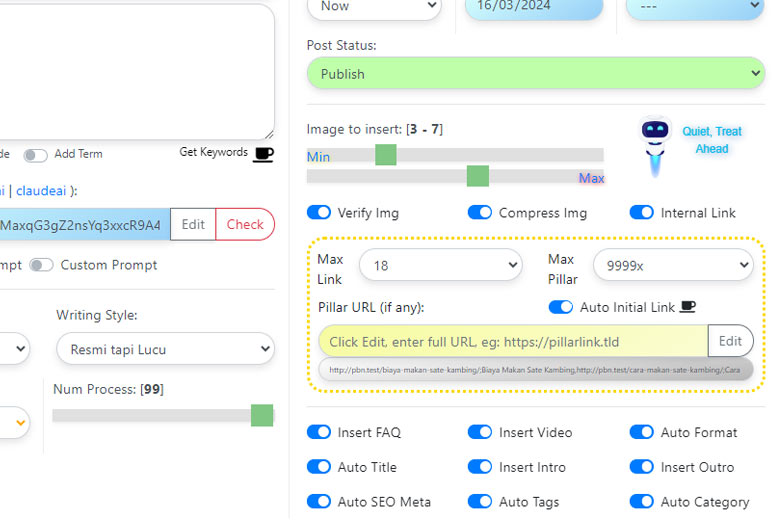This screenshot has width=779, height=520.
Task: Open the Post Status Publish dropdown
Action: point(535,74)
